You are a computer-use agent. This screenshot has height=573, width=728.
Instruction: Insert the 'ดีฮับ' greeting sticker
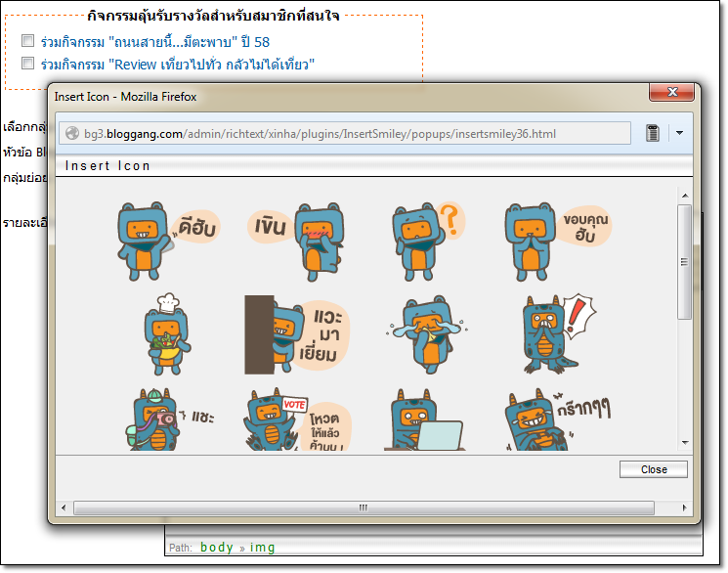[168, 242]
